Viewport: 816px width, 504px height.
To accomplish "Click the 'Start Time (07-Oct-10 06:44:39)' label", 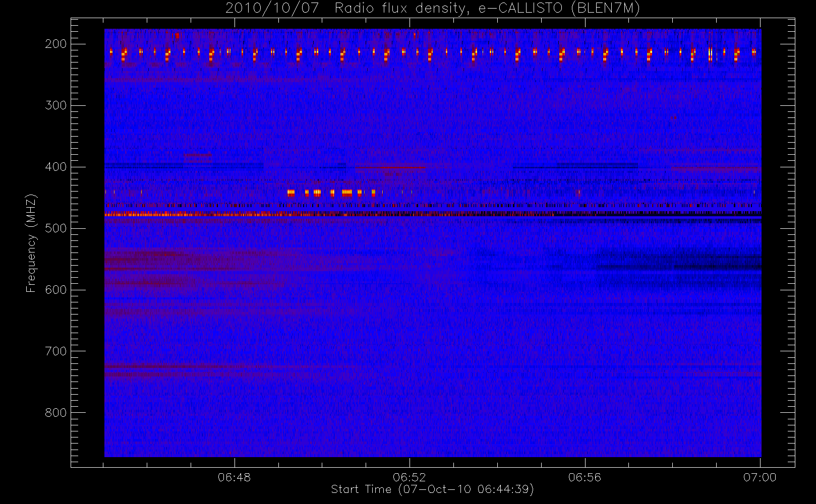I will [x=432, y=489].
